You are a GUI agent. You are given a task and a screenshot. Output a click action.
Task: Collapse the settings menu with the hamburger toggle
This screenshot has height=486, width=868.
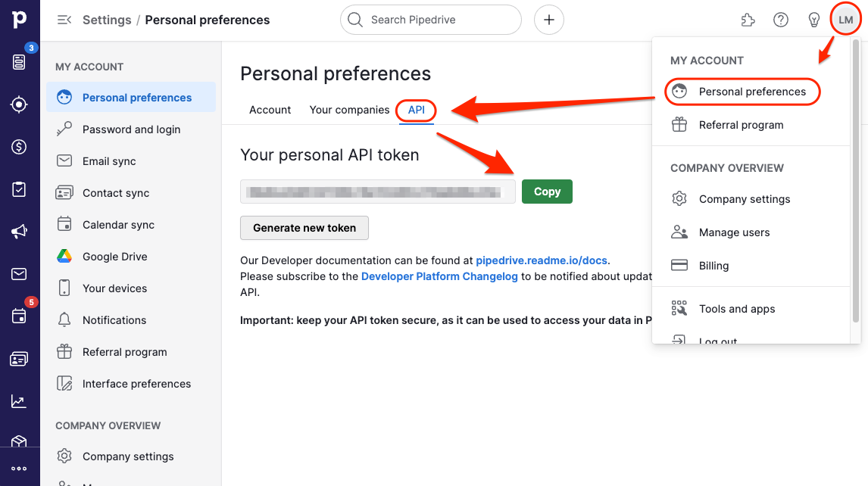tap(64, 20)
